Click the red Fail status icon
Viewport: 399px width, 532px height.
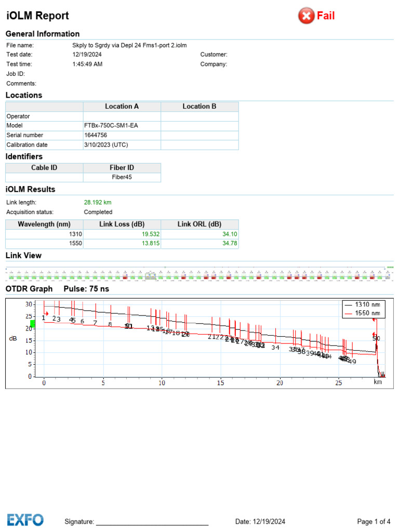pos(306,16)
